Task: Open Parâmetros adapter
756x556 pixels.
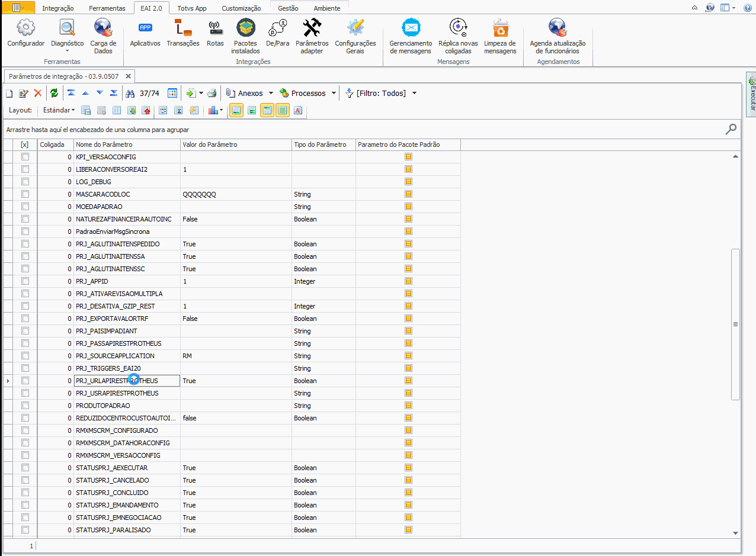Action: [x=312, y=36]
